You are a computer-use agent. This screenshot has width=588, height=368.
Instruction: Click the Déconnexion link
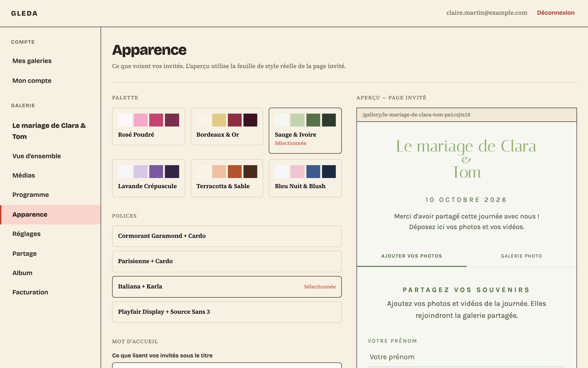point(555,13)
